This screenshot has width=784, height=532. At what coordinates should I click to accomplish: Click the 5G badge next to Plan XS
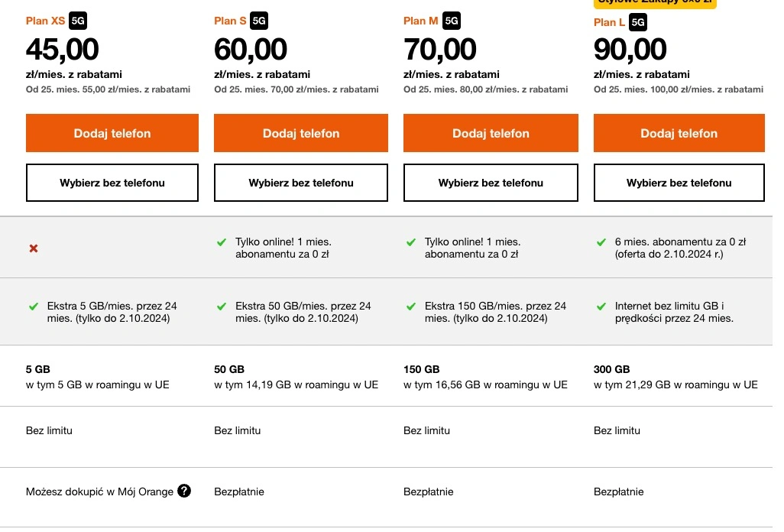point(78,21)
